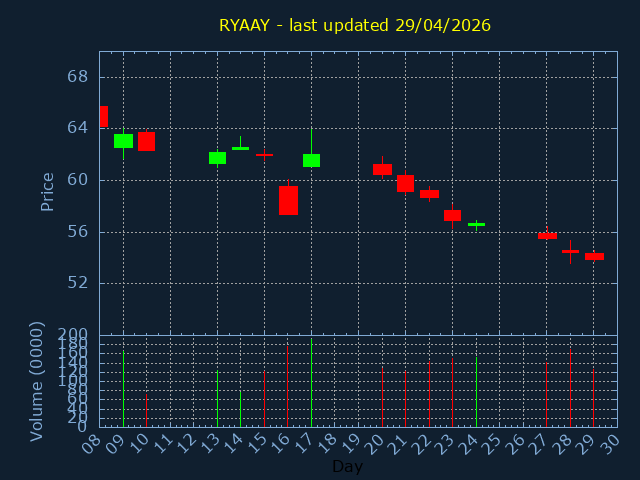
Task: Select the 25 day axis label
Action: click(492, 443)
